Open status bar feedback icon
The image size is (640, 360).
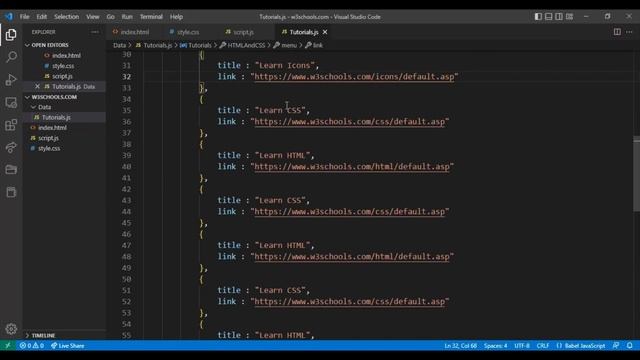(616, 346)
